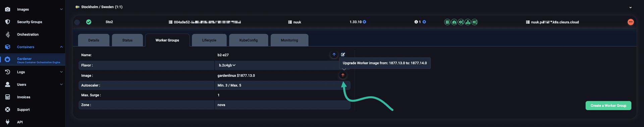This screenshot has height=127, width=644.
Task: Open the Images sidebar camera icon
Action: pos(7,9)
